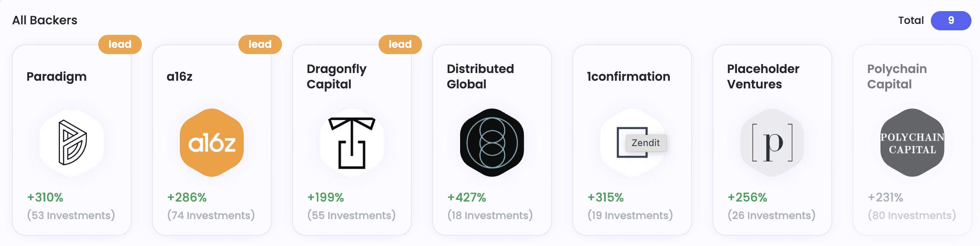Toggle the lead badge on Dragonfly Capital
Viewport: 980px width, 246px height.
pyautogui.click(x=399, y=44)
